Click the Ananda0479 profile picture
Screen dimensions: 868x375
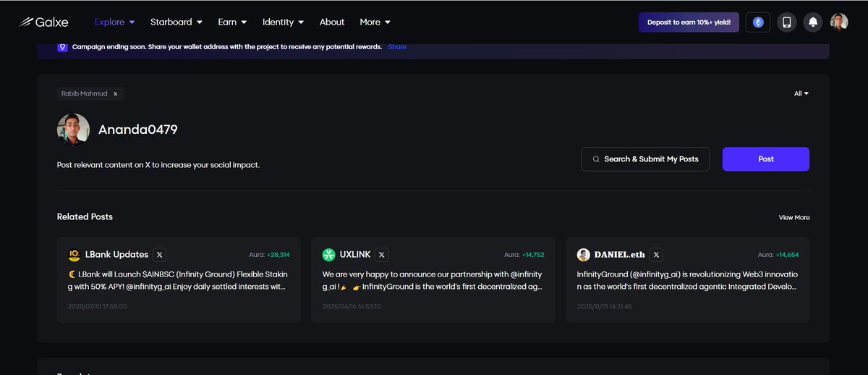coord(73,130)
